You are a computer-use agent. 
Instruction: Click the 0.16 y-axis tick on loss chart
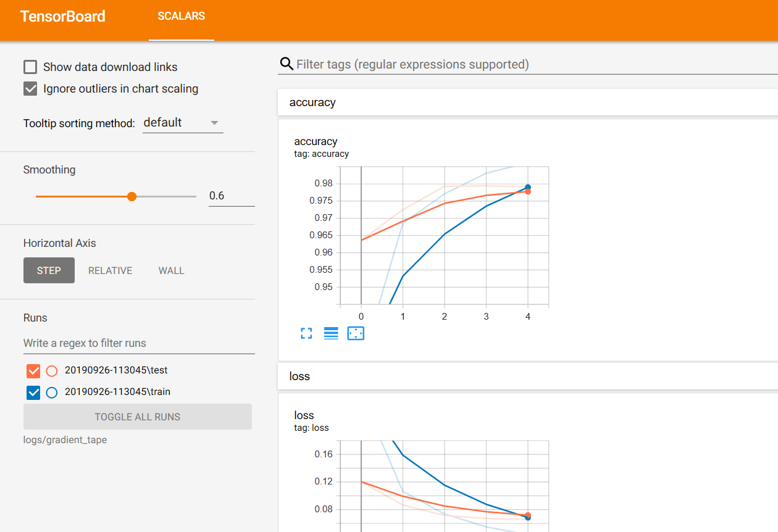click(x=324, y=454)
